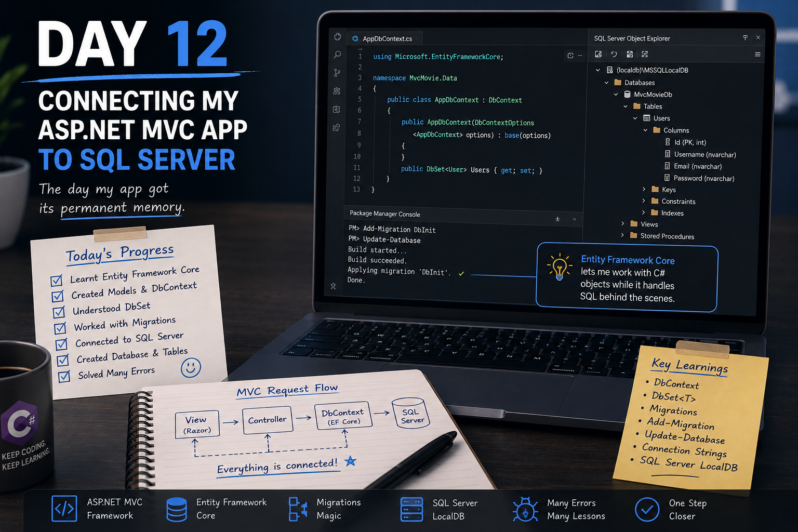The height and width of the screenshot is (532, 798).
Task: Select the SQL Server Object Explorer panel title
Action: pos(632,38)
